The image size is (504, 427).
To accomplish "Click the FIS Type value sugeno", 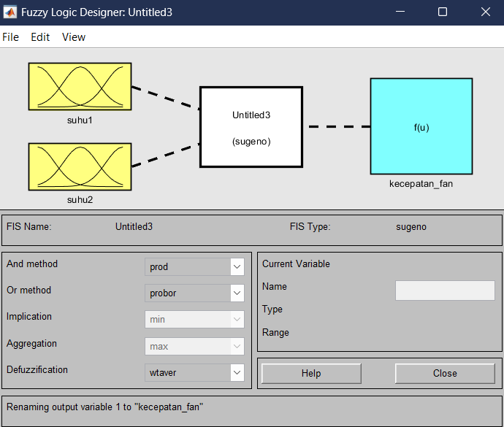I will pos(411,227).
